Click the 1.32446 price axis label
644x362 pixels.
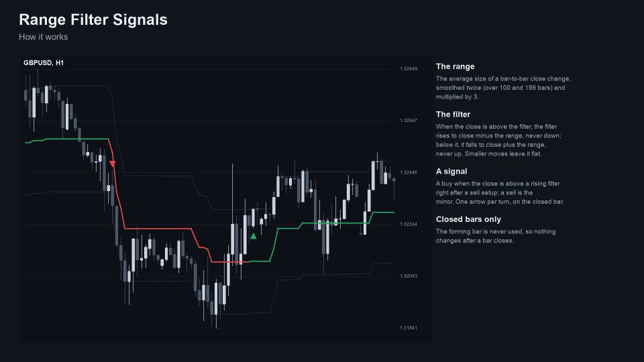[x=409, y=172]
